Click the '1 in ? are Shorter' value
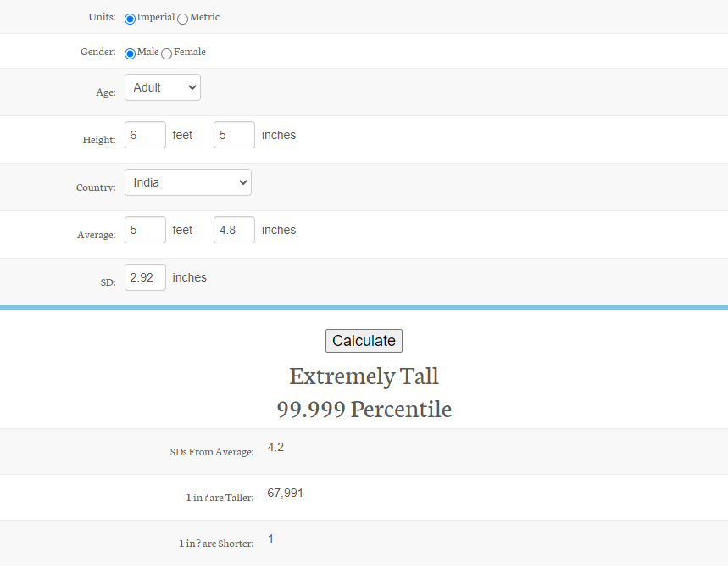 [x=270, y=538]
